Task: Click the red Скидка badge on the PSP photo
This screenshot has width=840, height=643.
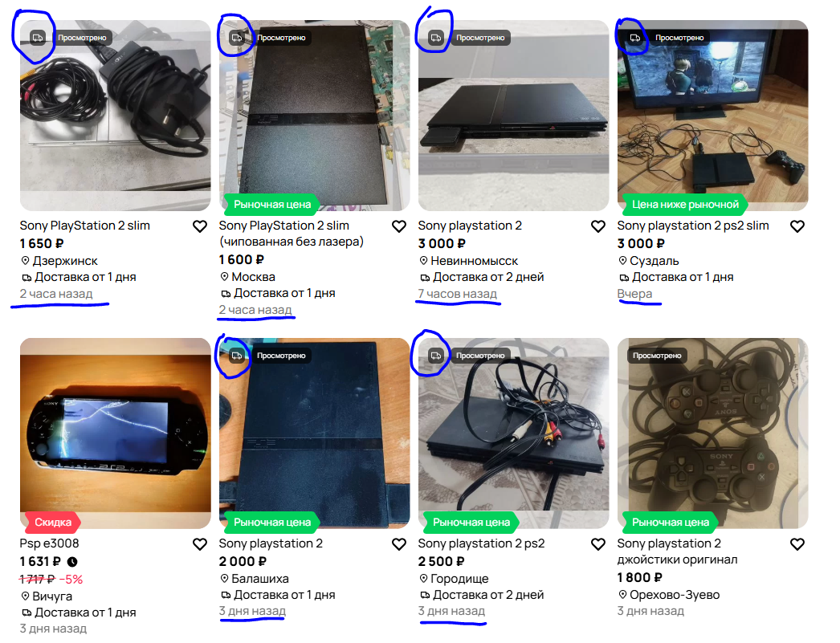Action: point(52,522)
